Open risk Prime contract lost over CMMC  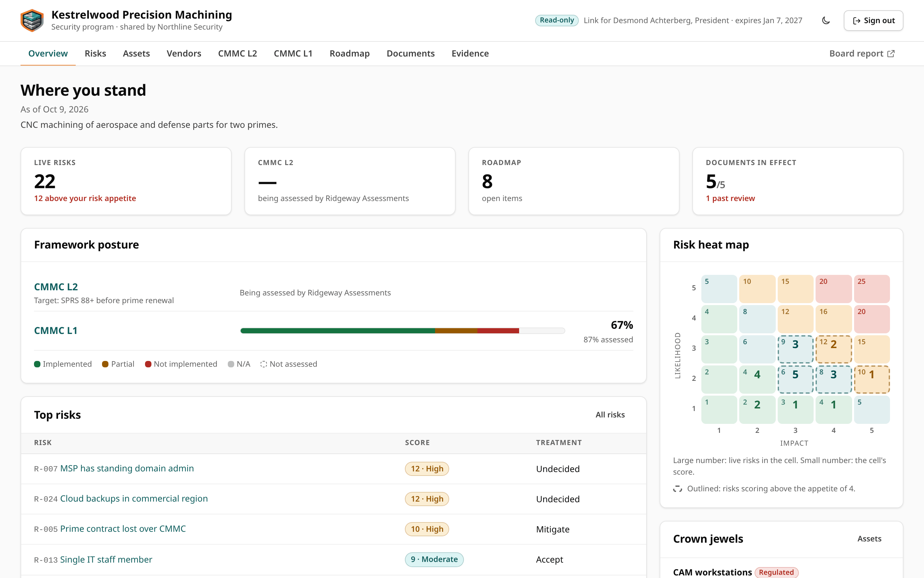123,529
